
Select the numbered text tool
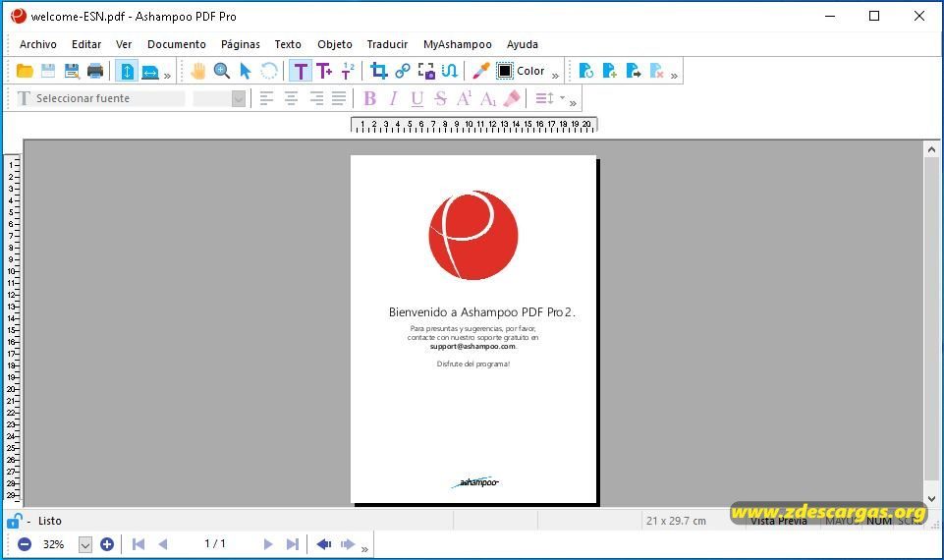[348, 71]
